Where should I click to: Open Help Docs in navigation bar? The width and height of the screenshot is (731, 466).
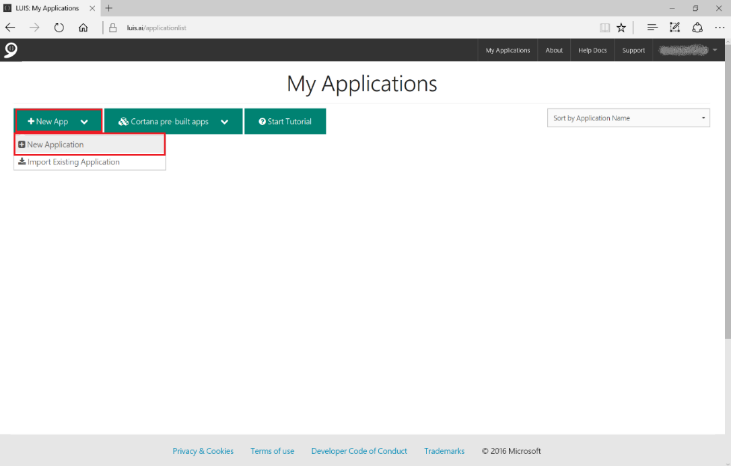592,50
